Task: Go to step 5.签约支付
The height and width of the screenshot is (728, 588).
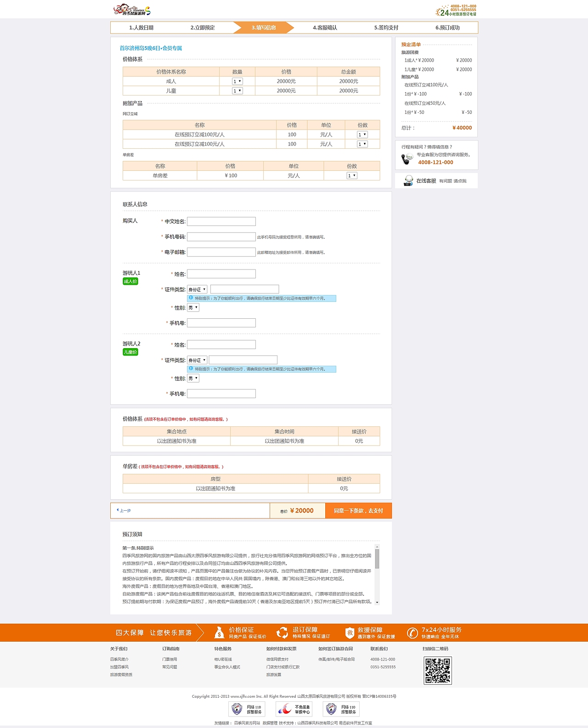Action: [x=386, y=28]
